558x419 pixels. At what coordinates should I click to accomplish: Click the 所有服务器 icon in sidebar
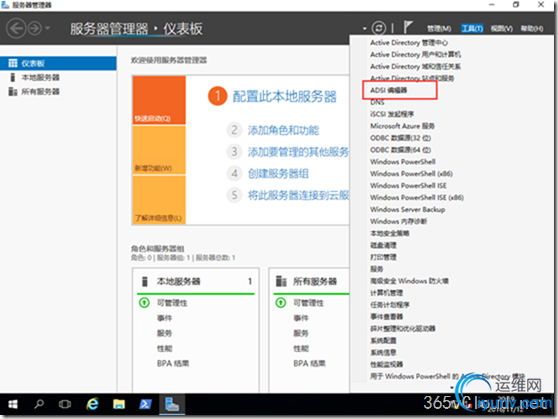pos(13,91)
